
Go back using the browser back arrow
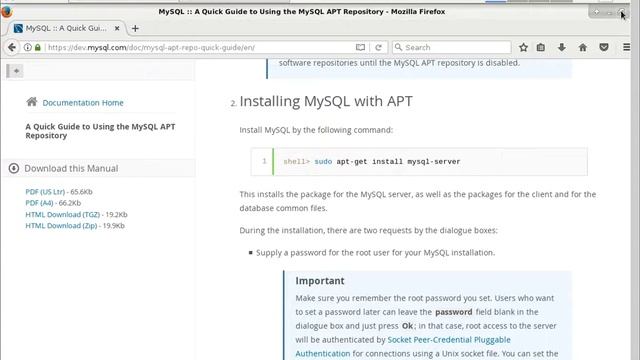coord(12,47)
